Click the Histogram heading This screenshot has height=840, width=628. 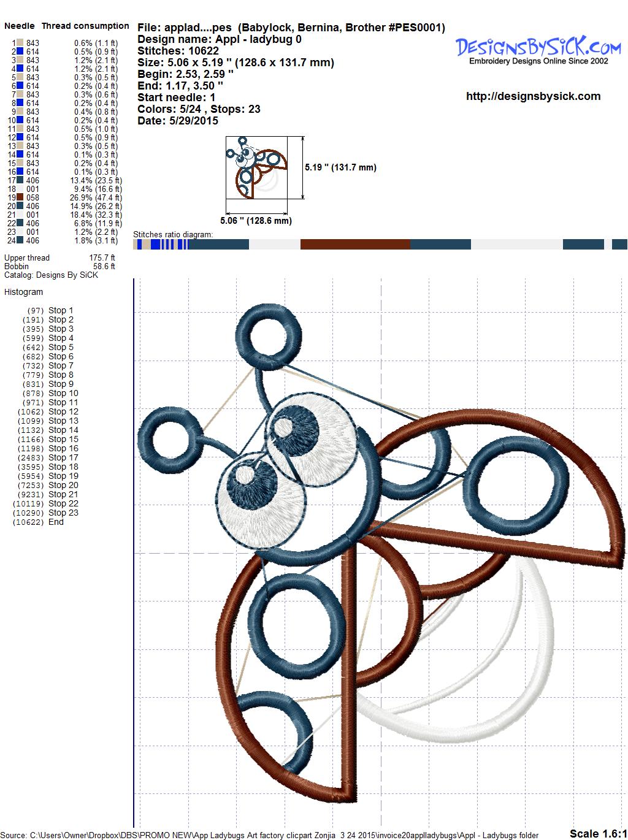[23, 292]
